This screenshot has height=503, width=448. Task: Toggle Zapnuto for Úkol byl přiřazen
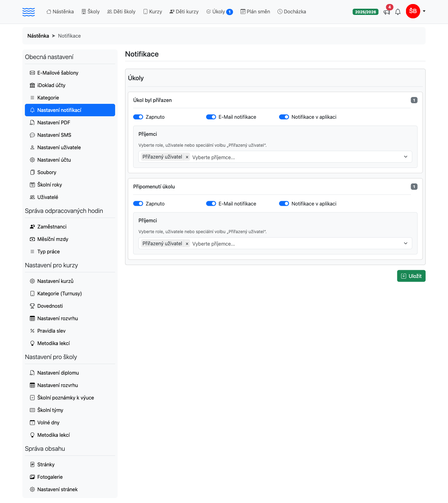point(138,117)
